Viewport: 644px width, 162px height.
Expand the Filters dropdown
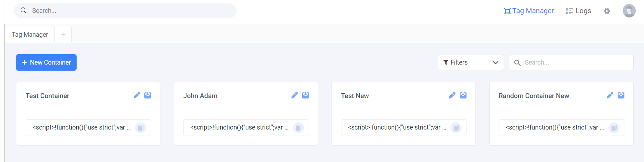[x=471, y=62]
